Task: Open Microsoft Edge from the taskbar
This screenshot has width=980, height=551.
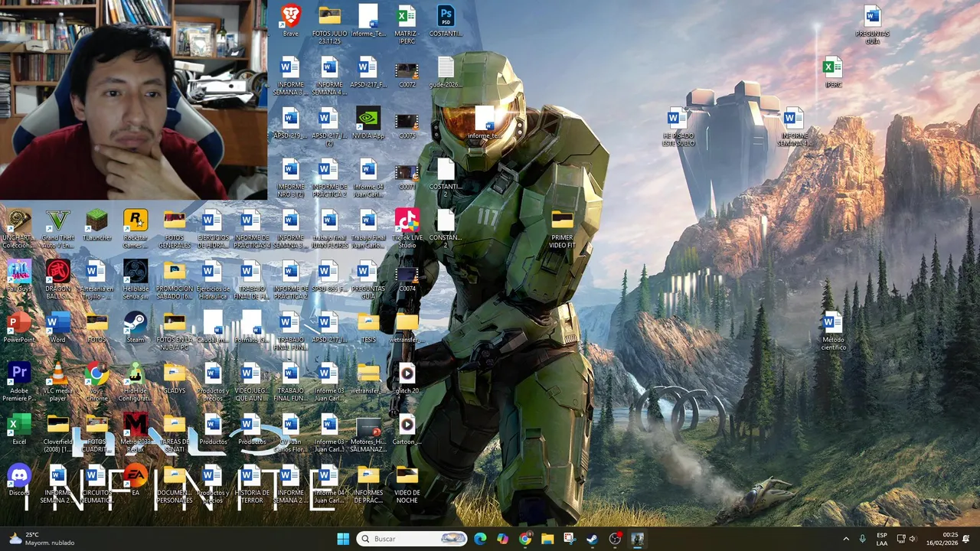Action: [x=480, y=539]
